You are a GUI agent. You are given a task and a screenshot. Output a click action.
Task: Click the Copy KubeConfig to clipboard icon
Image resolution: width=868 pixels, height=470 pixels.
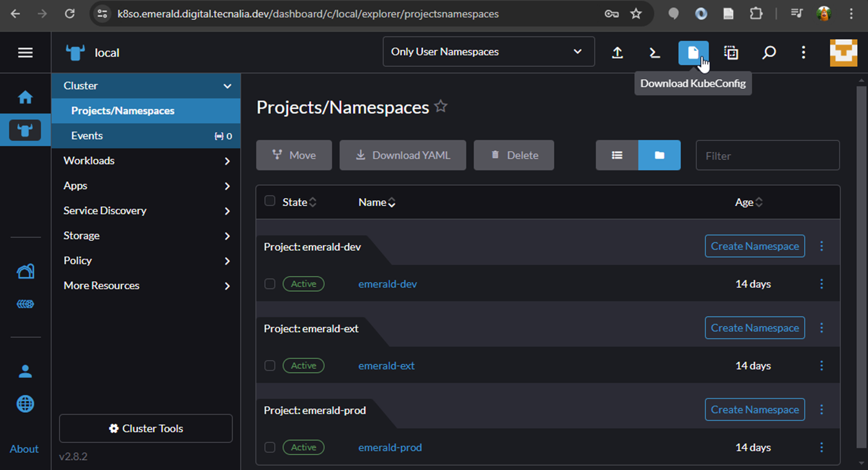point(731,53)
